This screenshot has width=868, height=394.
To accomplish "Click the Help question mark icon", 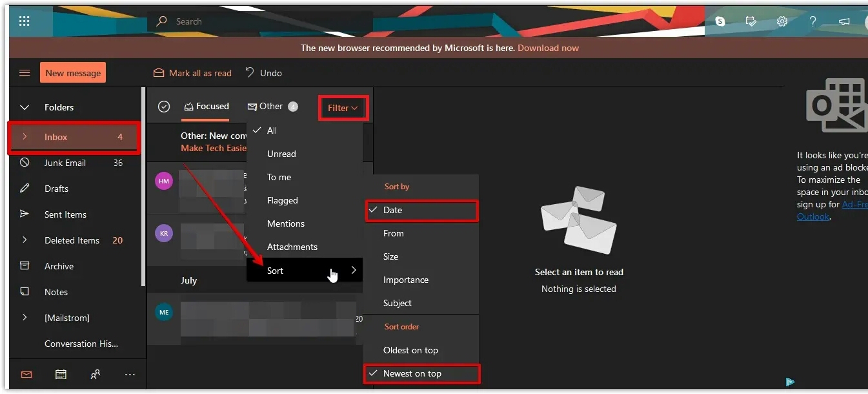I will pos(812,21).
